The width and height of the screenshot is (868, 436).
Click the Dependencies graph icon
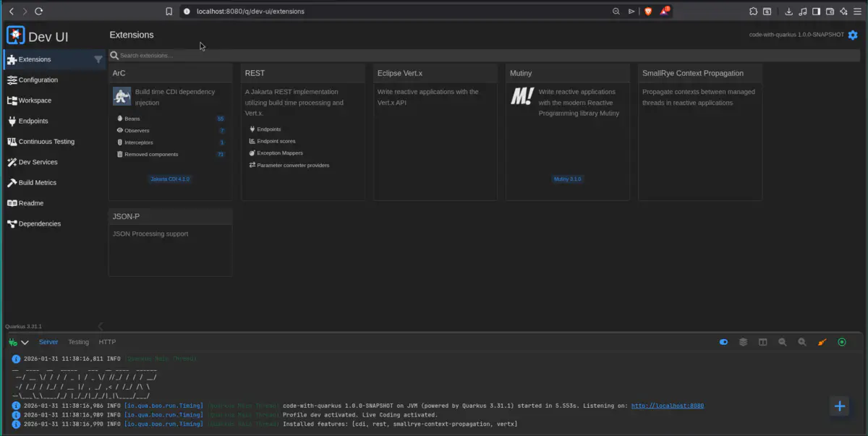pos(12,223)
